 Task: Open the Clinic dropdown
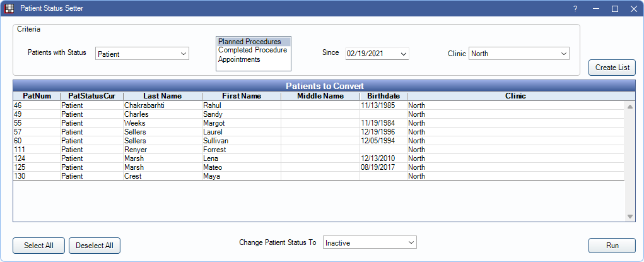(x=563, y=54)
